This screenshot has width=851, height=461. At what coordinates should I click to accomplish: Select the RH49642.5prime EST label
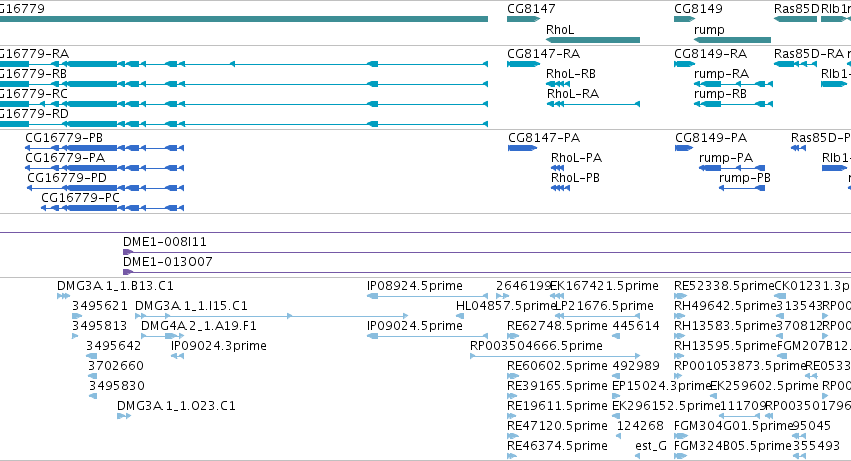725,306
